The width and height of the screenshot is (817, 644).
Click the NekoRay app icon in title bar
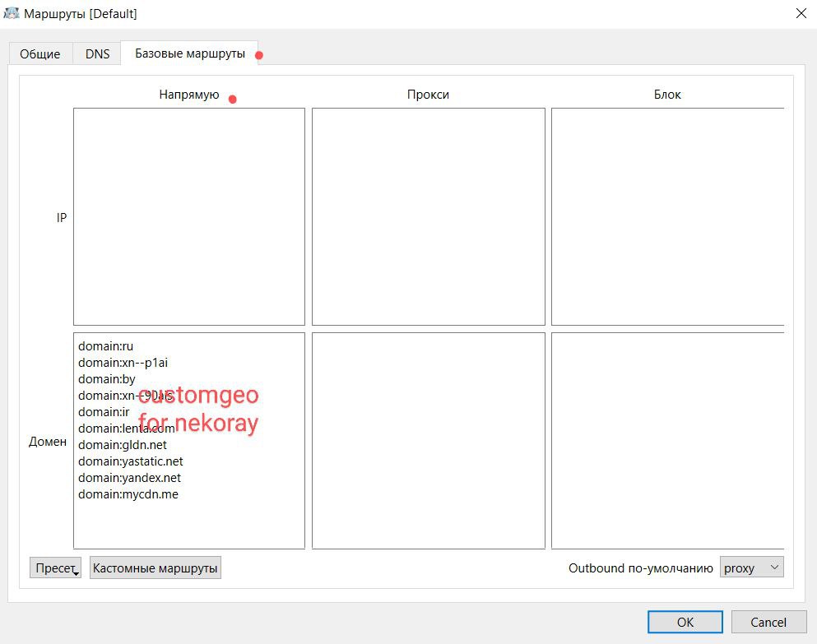pyautogui.click(x=12, y=13)
